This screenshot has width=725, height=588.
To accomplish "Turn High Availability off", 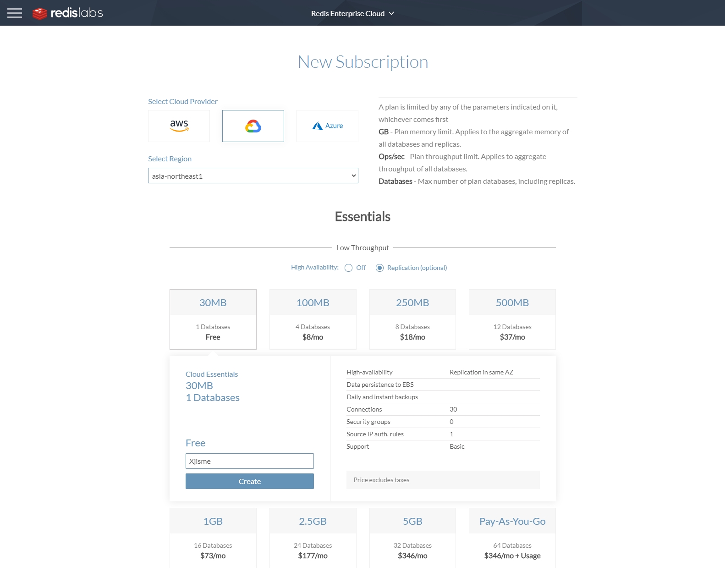I will click(349, 268).
